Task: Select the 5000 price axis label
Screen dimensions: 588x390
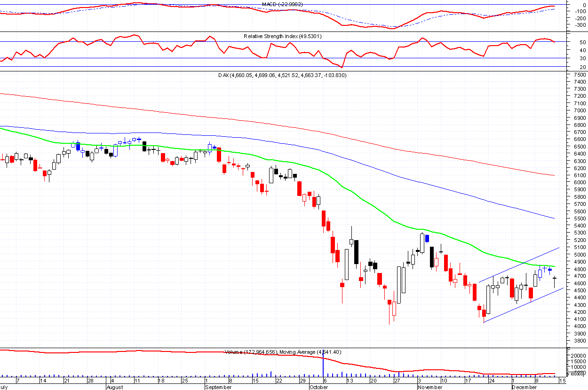Action: click(579, 254)
